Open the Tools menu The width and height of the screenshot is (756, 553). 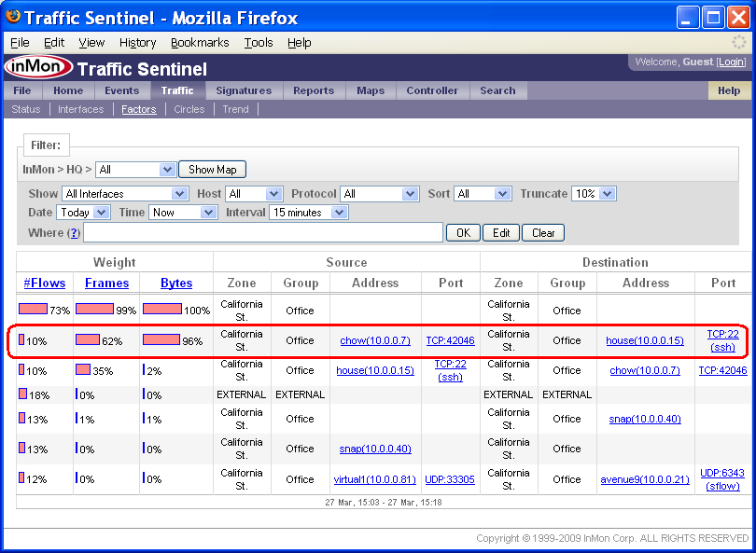(x=259, y=43)
